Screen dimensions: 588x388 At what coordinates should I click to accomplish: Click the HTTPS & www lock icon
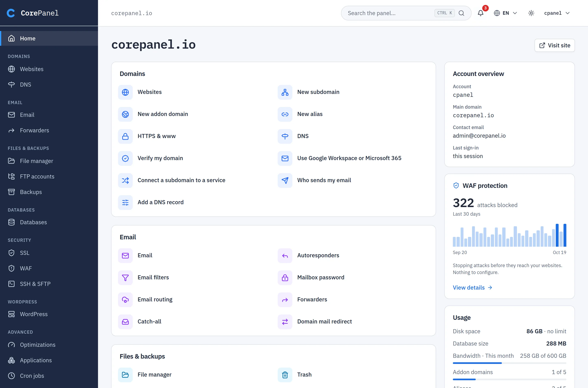point(125,136)
